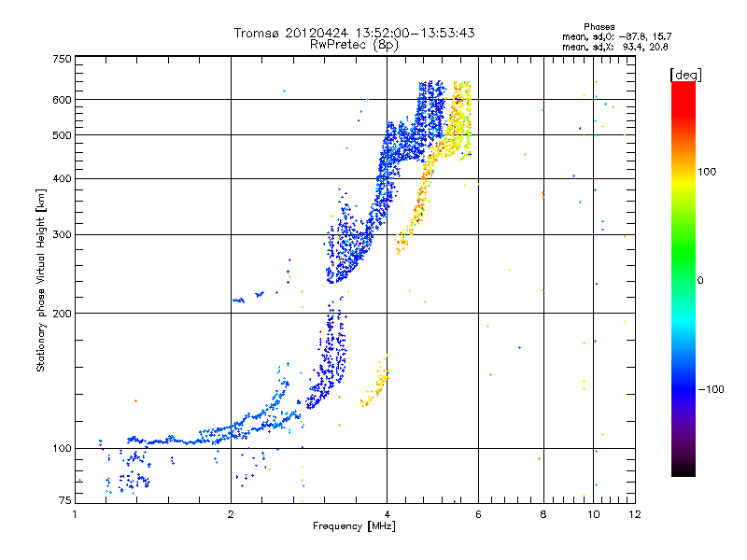Click the yellow trace segment near 140 km
Screen dimensions: 747x560
(x=376, y=381)
